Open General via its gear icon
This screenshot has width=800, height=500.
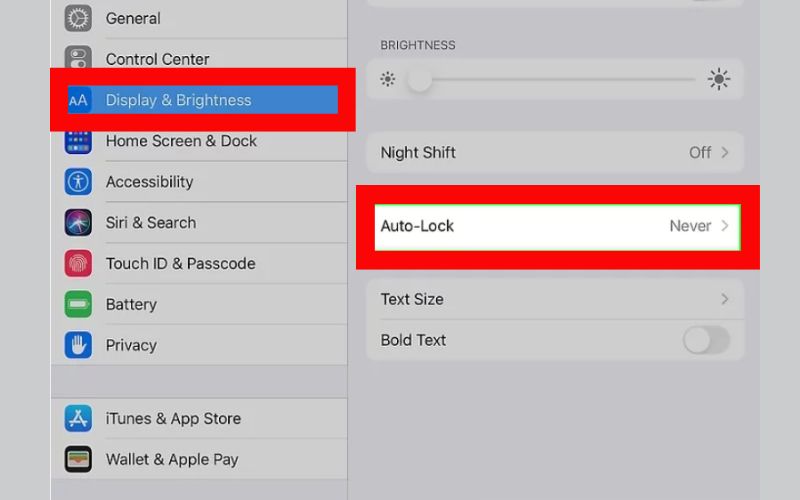point(78,18)
